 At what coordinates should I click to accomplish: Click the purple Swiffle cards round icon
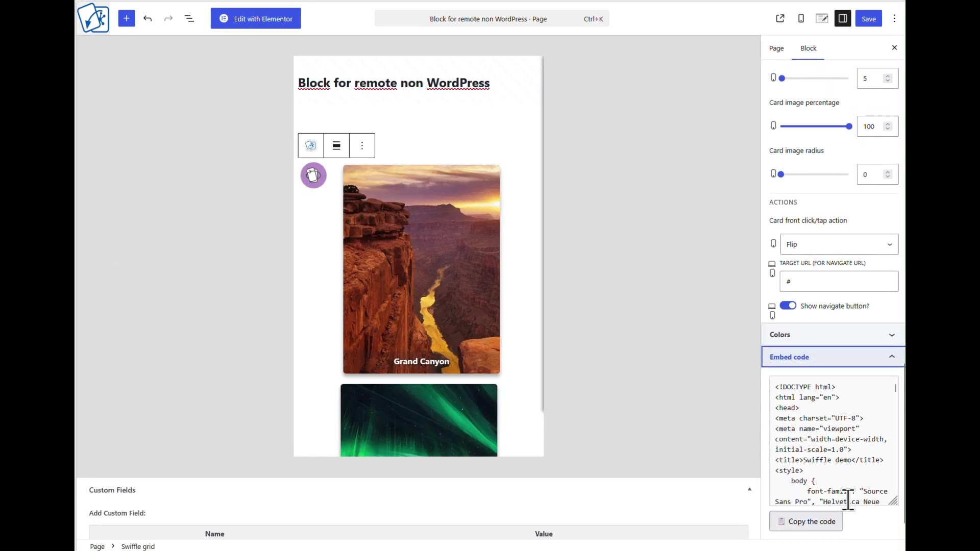pyautogui.click(x=313, y=176)
